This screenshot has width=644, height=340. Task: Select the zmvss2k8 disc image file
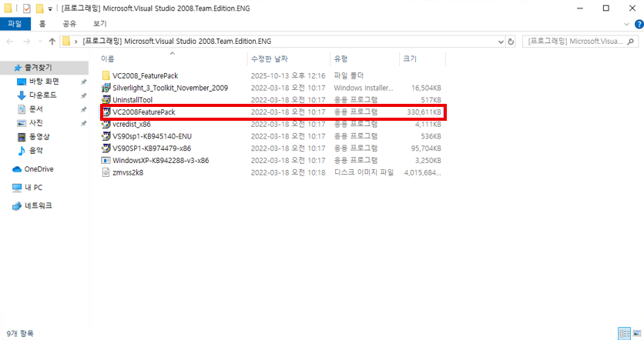(x=128, y=172)
